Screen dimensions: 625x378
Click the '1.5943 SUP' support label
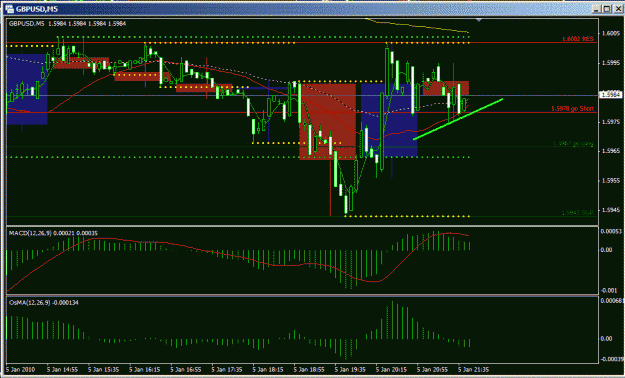click(x=577, y=213)
